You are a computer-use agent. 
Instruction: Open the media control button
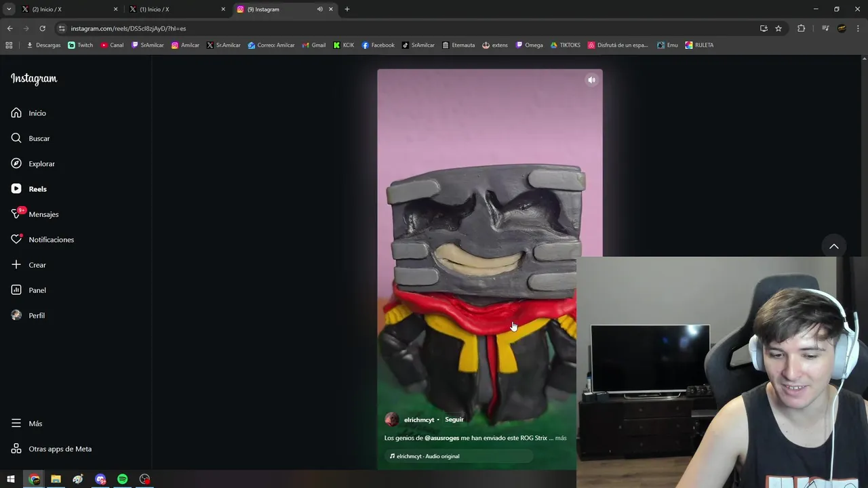point(825,28)
